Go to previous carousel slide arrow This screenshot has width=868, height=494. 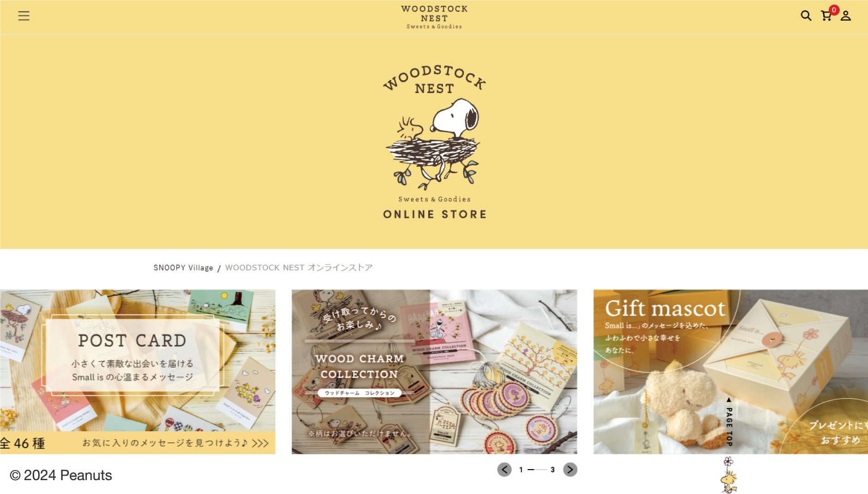[x=504, y=470]
